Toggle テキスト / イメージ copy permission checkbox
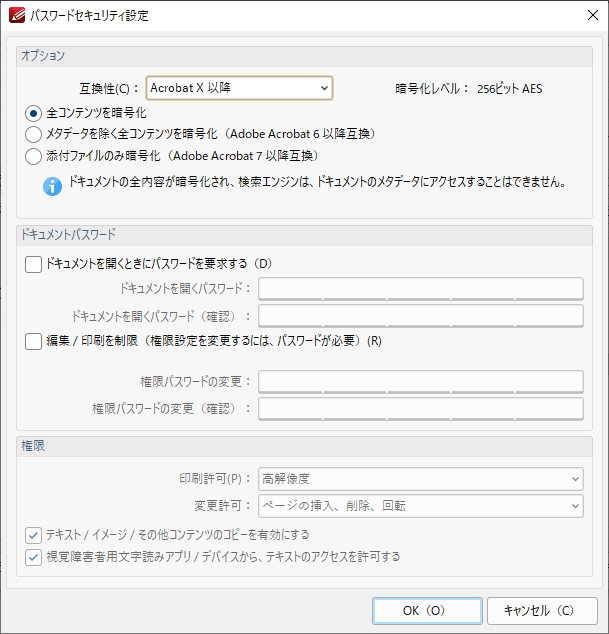Image resolution: width=609 pixels, height=634 pixels. (33, 535)
